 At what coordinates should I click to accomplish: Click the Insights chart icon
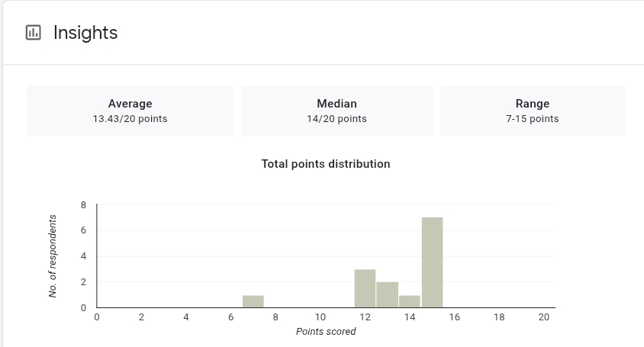pyautogui.click(x=33, y=33)
